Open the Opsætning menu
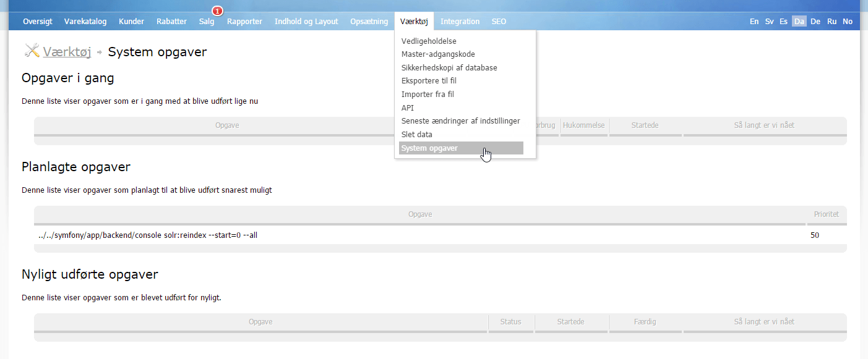 [x=369, y=21]
